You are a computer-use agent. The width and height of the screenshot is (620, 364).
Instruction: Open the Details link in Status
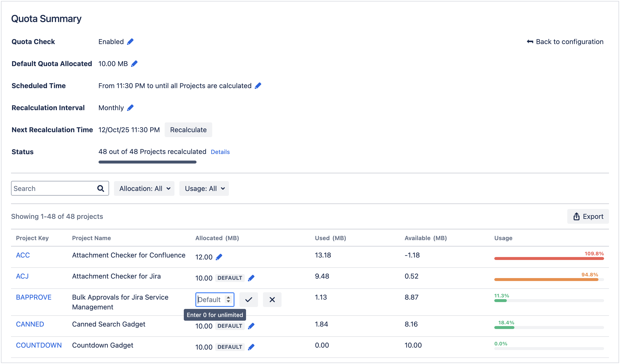(x=220, y=152)
